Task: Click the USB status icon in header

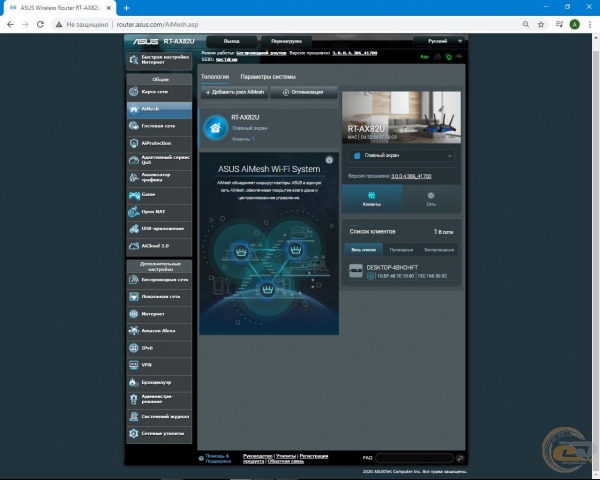Action: pos(459,57)
